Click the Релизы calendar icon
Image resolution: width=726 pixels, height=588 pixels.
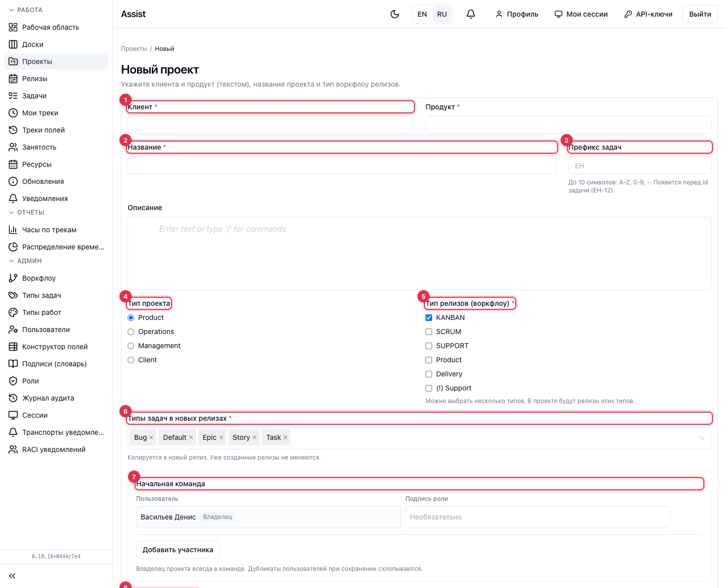tap(13, 79)
